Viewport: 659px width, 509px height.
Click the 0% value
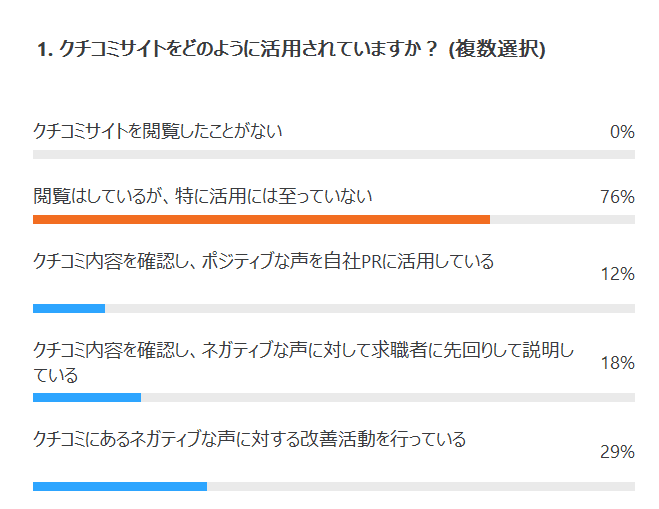coord(622,132)
